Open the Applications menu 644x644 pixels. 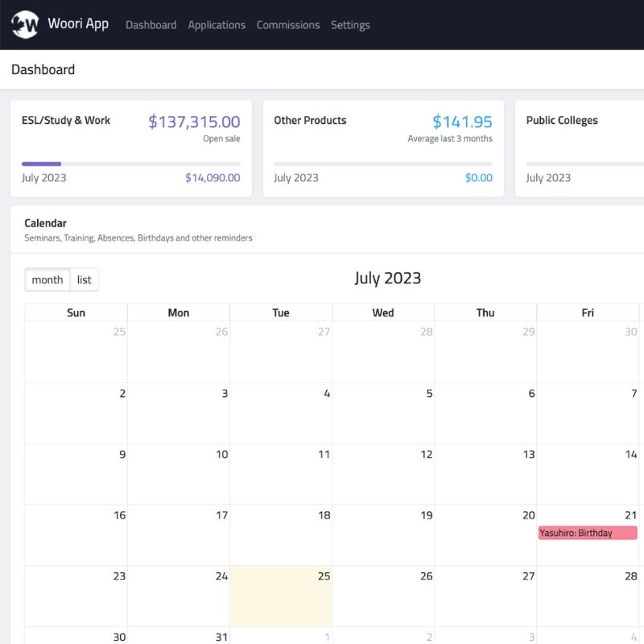click(217, 25)
